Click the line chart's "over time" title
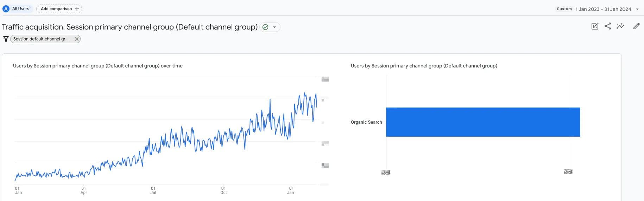 click(97, 66)
